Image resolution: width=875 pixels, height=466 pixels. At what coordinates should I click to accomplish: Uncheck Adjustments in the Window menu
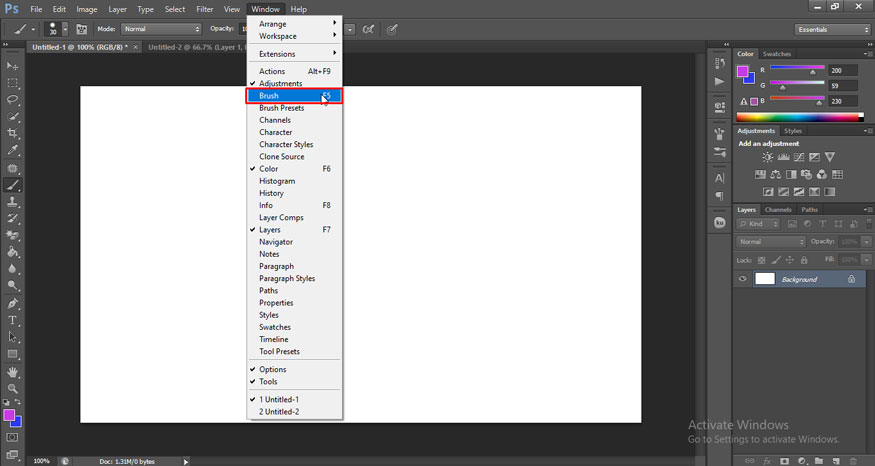(x=280, y=83)
